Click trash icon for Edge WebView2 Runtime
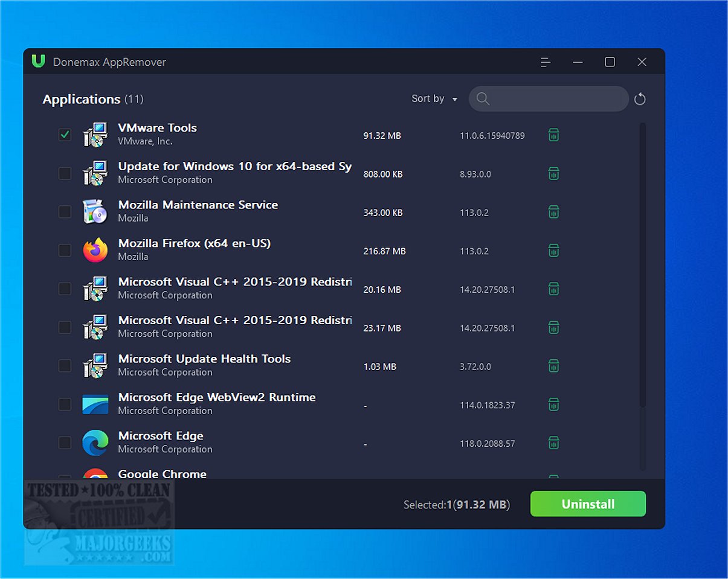Image resolution: width=728 pixels, height=579 pixels. tap(553, 405)
